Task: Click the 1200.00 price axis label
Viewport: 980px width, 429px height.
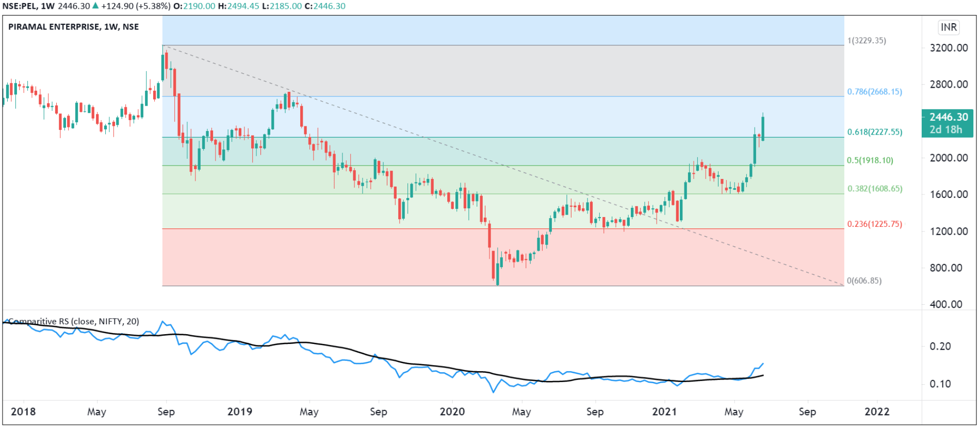Action: tap(949, 231)
